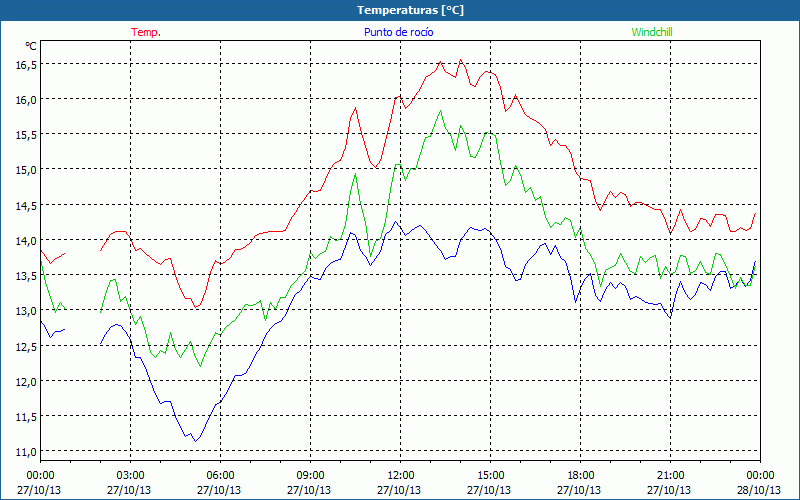The image size is (800, 500).
Task: Click the 14,5 y-axis value
Action: pos(26,205)
